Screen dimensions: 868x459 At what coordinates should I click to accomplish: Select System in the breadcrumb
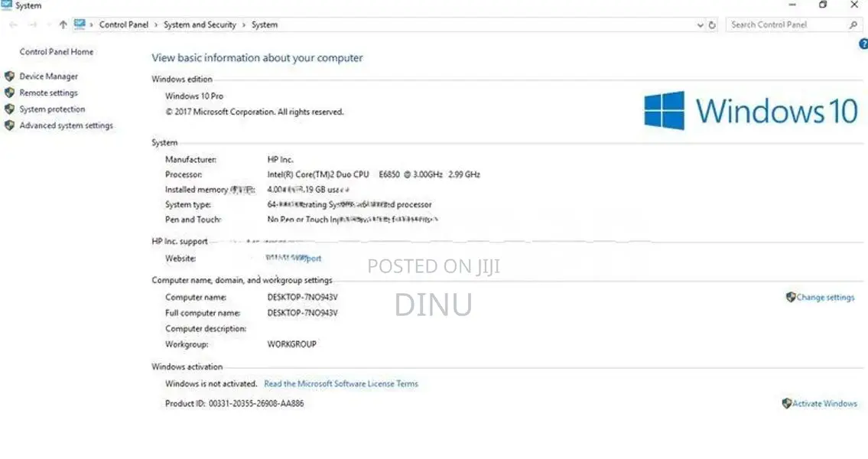[x=265, y=25]
